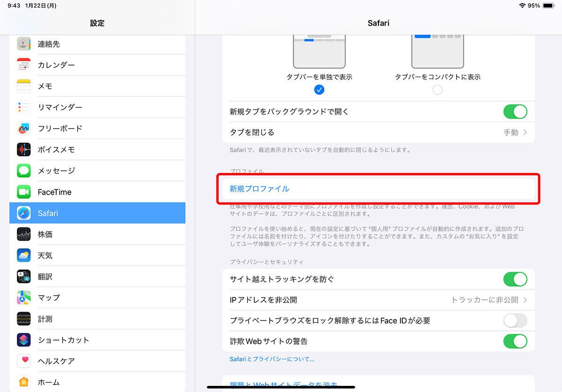This screenshot has height=392, width=562.
Task: Select フリーボード settings row
Action: click(97, 128)
